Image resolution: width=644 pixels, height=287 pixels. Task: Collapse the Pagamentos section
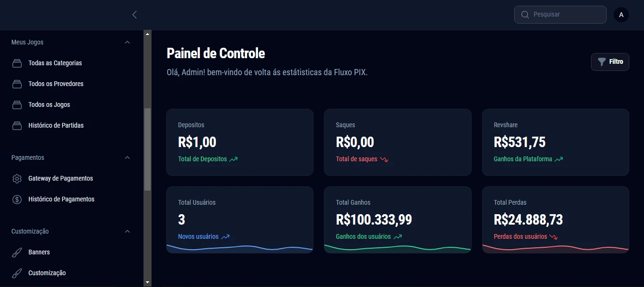(x=127, y=157)
